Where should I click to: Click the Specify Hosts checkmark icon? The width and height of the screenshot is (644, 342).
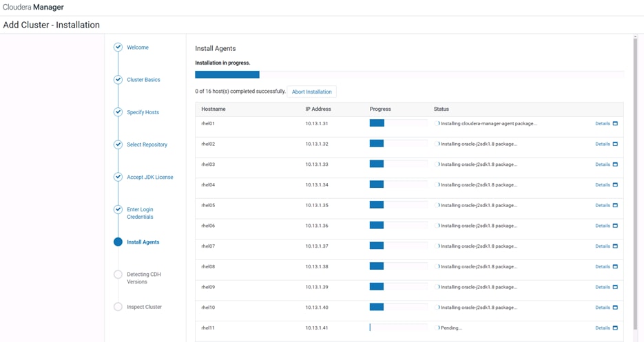coord(118,112)
